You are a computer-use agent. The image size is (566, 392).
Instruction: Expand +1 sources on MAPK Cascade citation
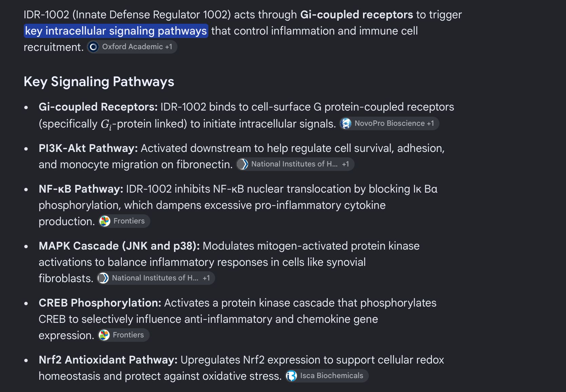pos(206,278)
